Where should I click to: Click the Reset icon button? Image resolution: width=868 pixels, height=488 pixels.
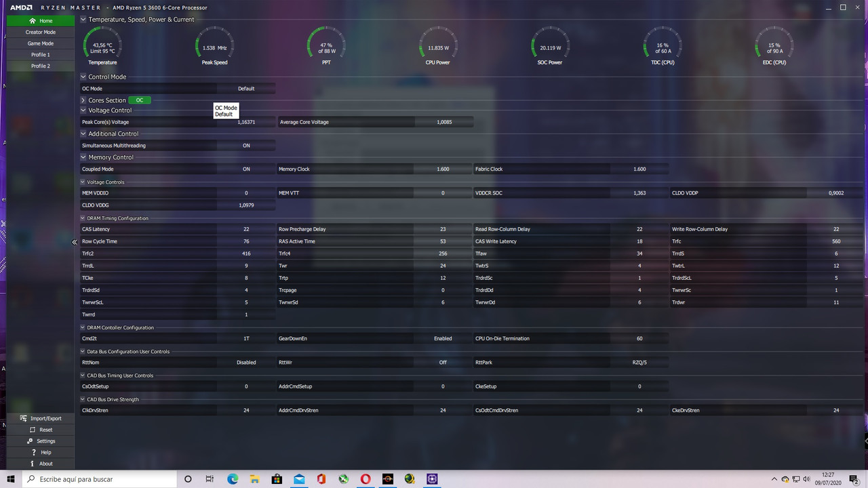point(32,430)
